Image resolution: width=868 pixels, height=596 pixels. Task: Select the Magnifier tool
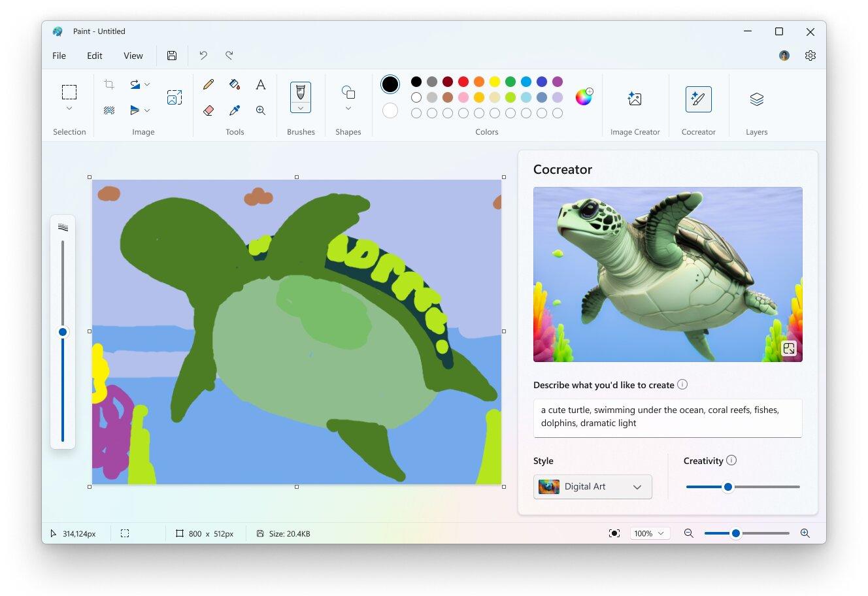tap(261, 110)
